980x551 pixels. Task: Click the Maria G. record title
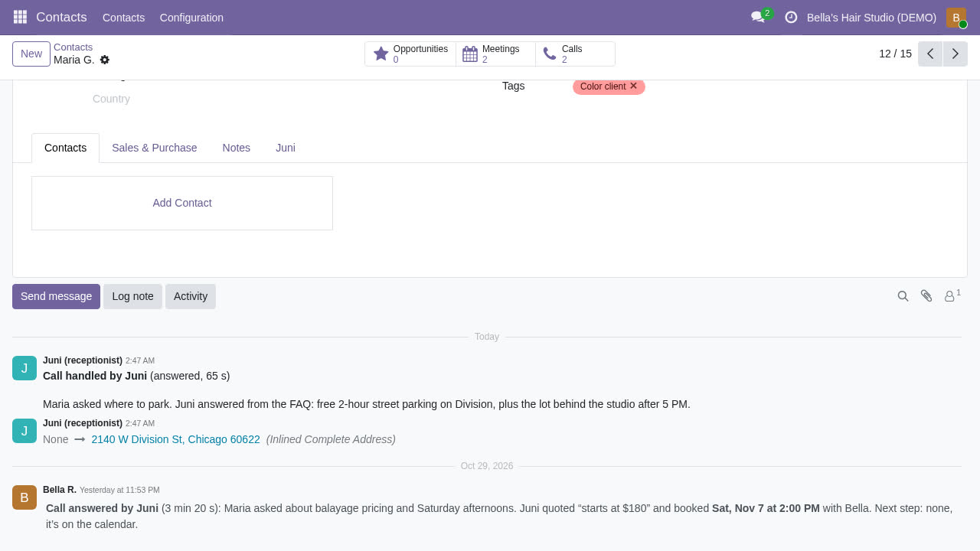tap(74, 60)
